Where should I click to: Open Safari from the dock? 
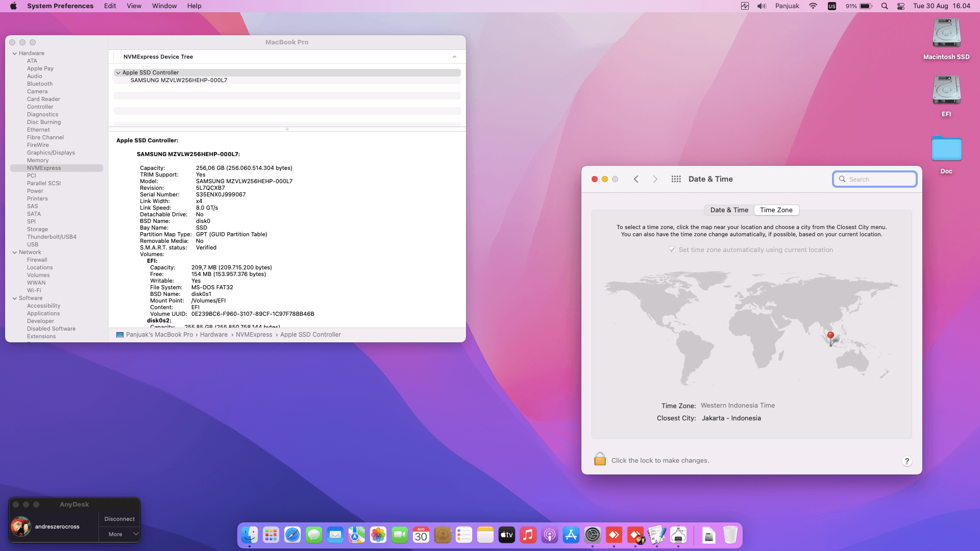(292, 535)
